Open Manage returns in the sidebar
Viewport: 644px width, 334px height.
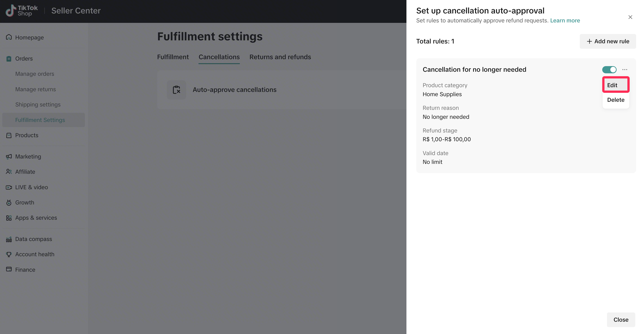35,89
